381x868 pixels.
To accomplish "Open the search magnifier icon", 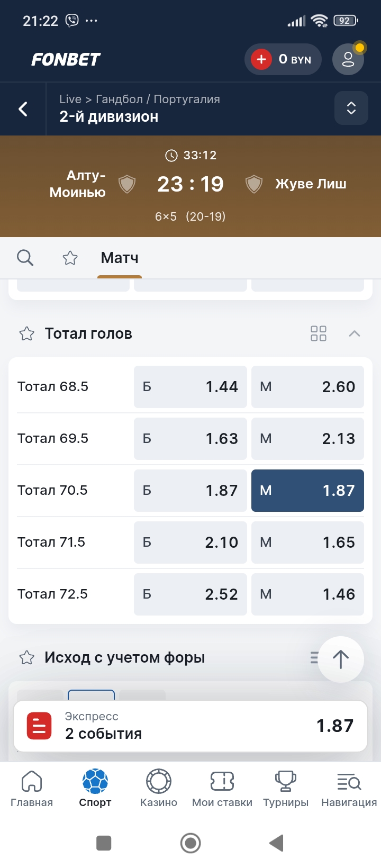I will [x=25, y=258].
